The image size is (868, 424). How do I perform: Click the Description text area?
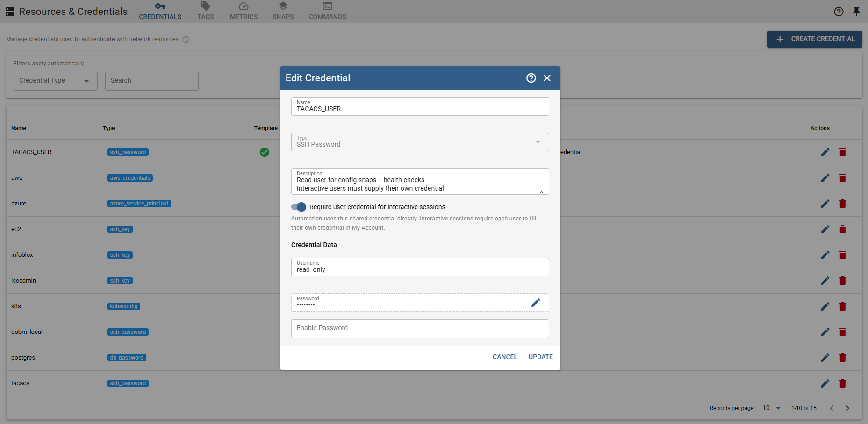coord(420,182)
